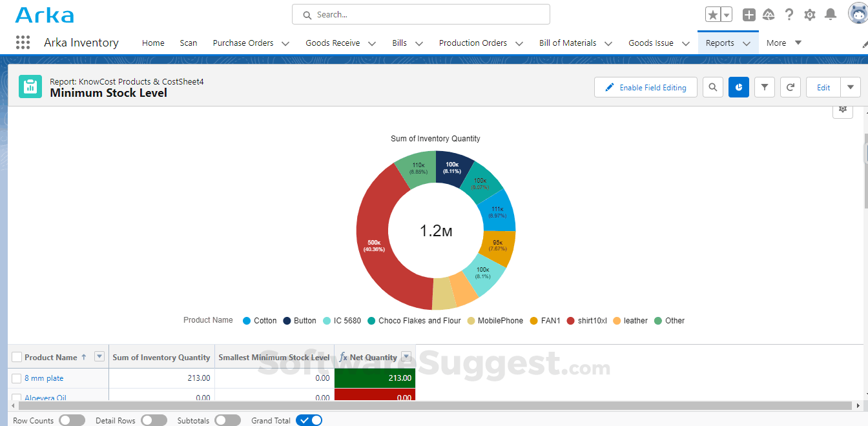The width and height of the screenshot is (868, 426).
Task: Click the global create plus icon
Action: point(749,14)
